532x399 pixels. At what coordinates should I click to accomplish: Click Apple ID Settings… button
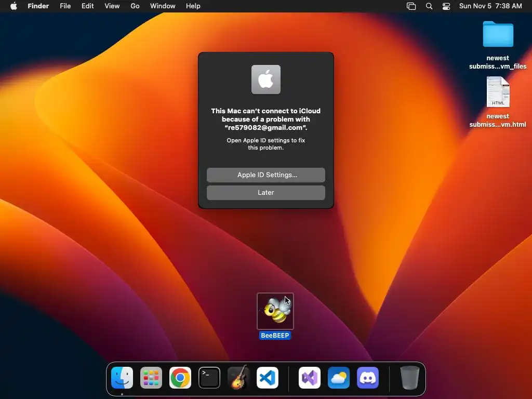pos(266,175)
